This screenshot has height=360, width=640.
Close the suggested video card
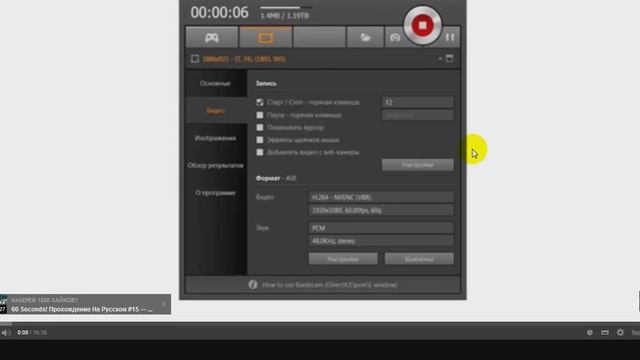pyautogui.click(x=164, y=304)
